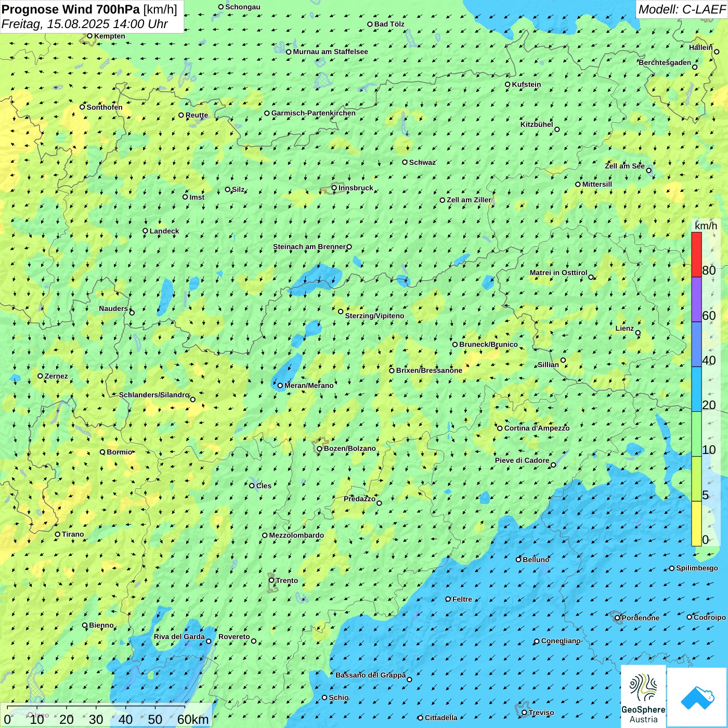Click the Trento city label

pos(287,580)
